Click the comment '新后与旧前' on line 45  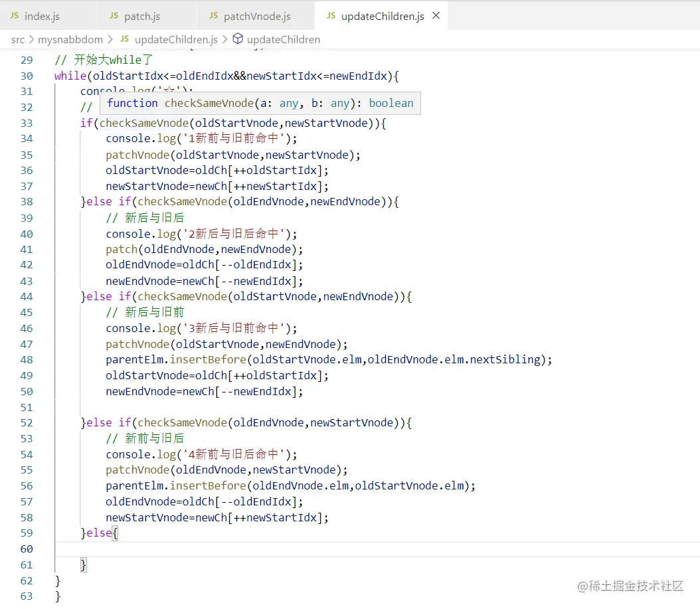click(x=145, y=313)
